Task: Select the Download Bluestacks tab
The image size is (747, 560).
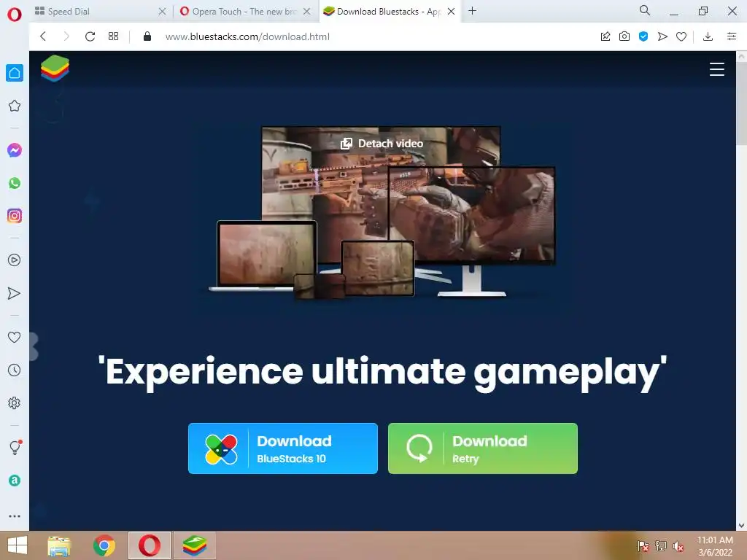Action: 390,12
